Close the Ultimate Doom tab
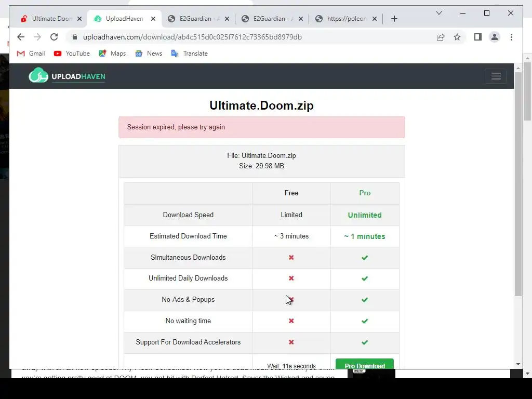Screen dimensions: 532x399 click(x=79, y=19)
